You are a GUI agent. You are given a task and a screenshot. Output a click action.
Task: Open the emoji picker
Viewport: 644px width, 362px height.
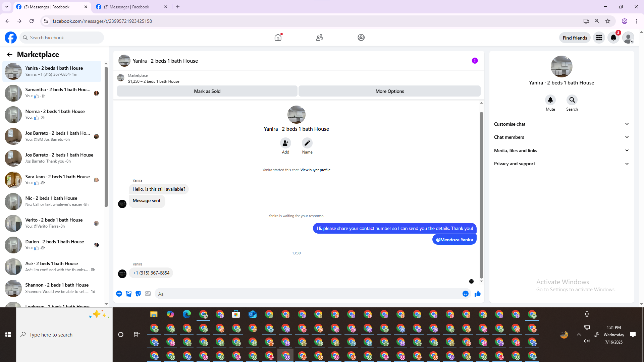coord(466,294)
